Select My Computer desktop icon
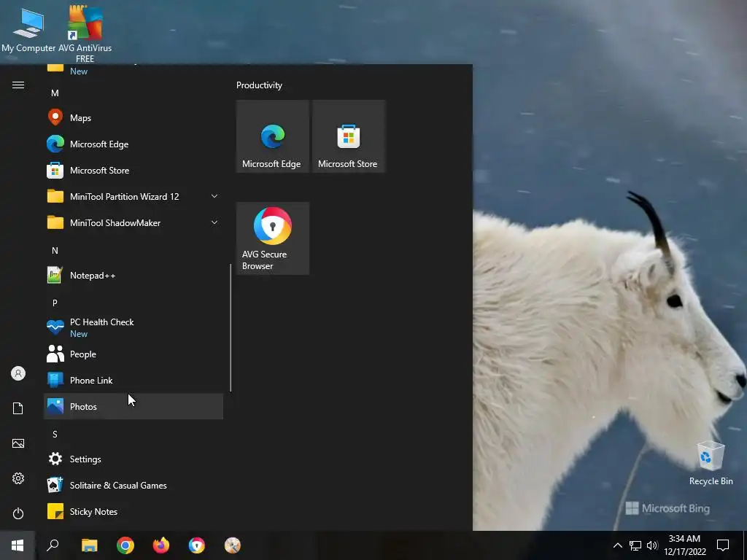Screen dimensions: 747x560 click(28, 28)
